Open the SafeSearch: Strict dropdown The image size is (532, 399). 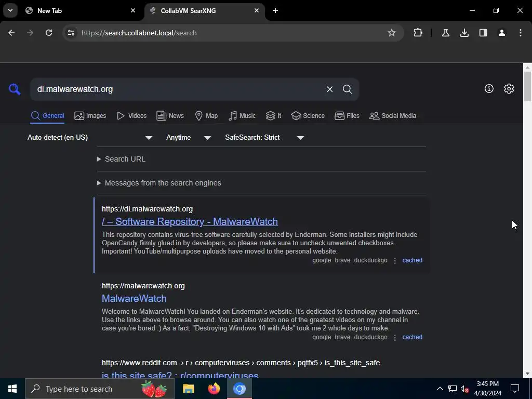click(x=264, y=137)
